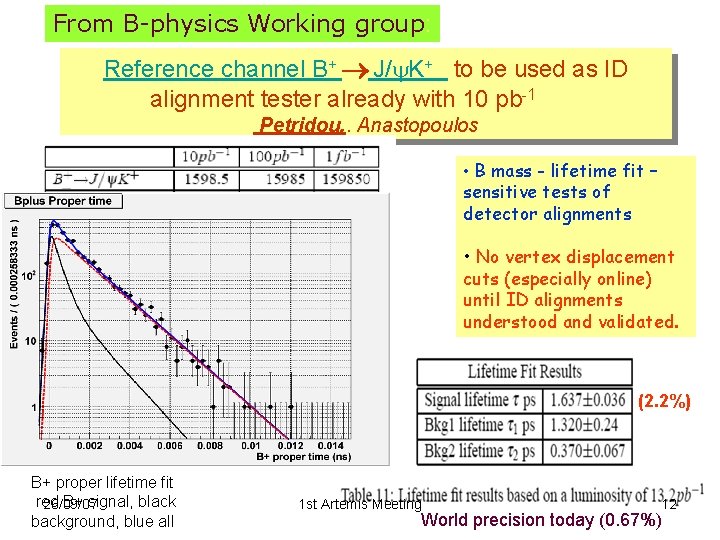The width and height of the screenshot is (720, 540).
Task: Click the 'Bkg2 lifetime τ2 ps' row label
Action: [480, 451]
